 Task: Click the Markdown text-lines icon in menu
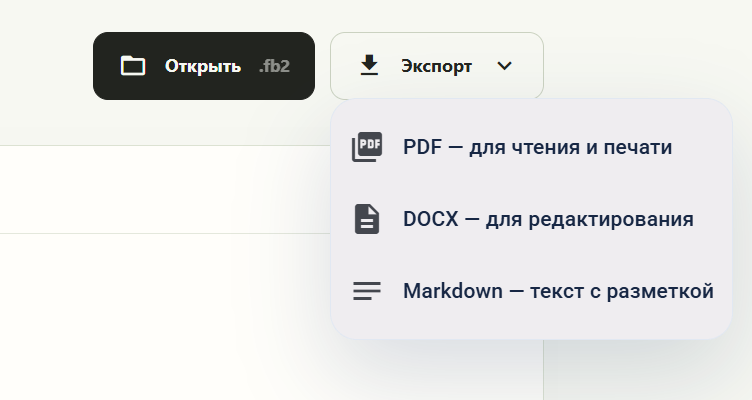[367, 291]
